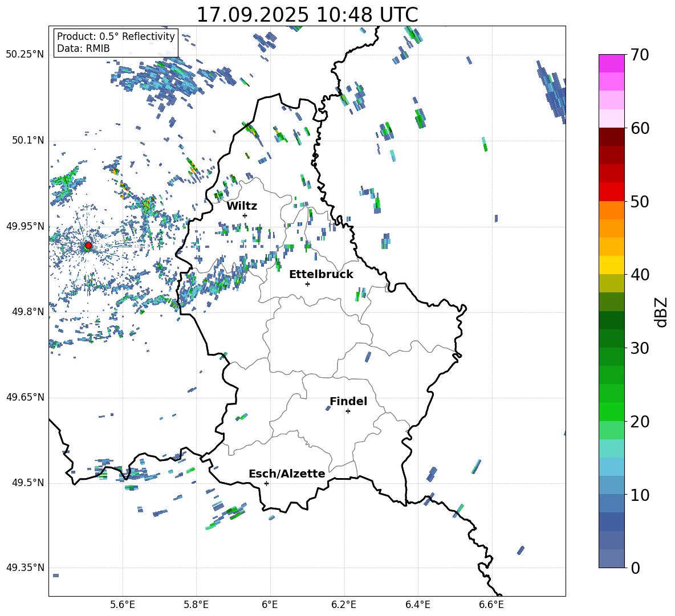675x616 pixels.
Task: Click the colorbar tick label 50
Action: click(639, 202)
